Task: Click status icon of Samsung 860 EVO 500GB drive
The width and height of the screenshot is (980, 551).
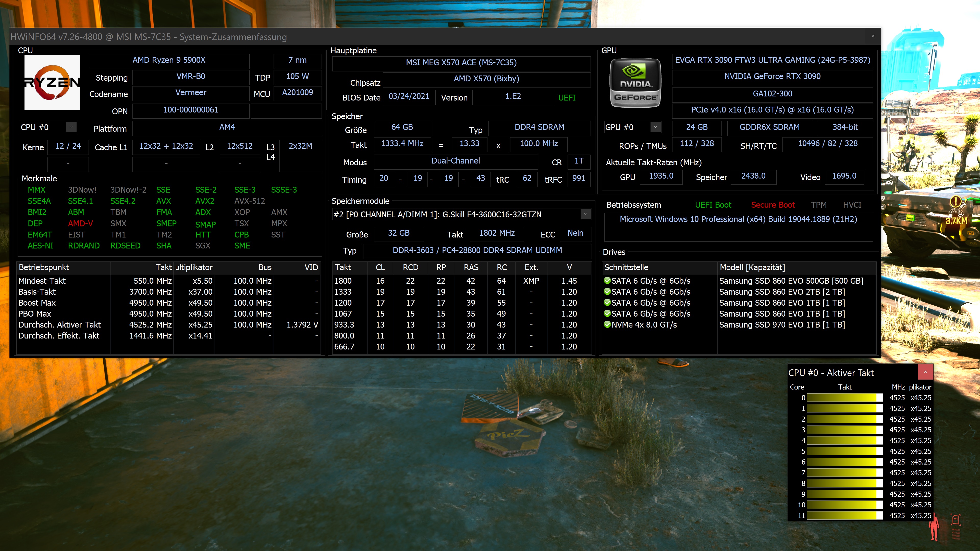Action: pos(607,281)
